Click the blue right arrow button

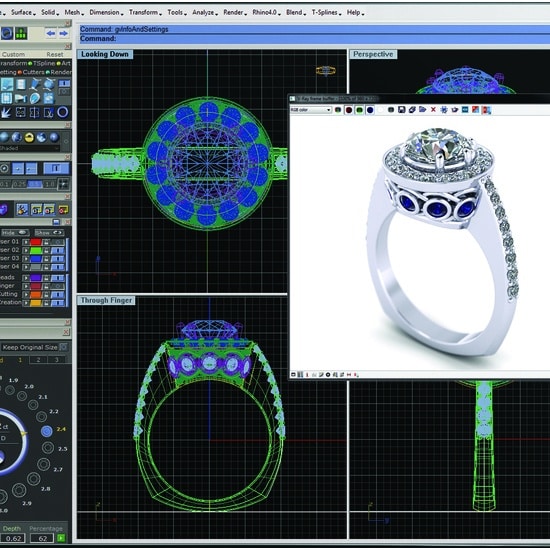[x=63, y=33]
